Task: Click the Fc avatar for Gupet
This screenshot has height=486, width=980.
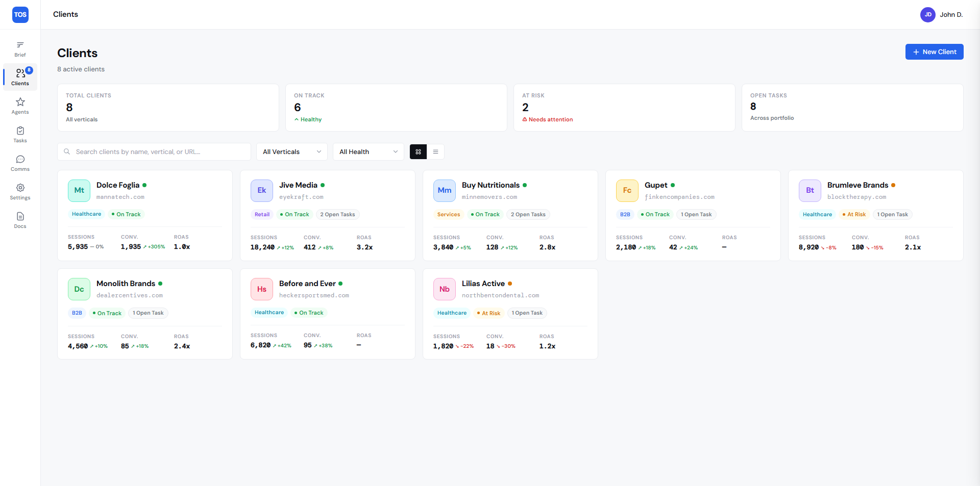Action: pyautogui.click(x=627, y=190)
